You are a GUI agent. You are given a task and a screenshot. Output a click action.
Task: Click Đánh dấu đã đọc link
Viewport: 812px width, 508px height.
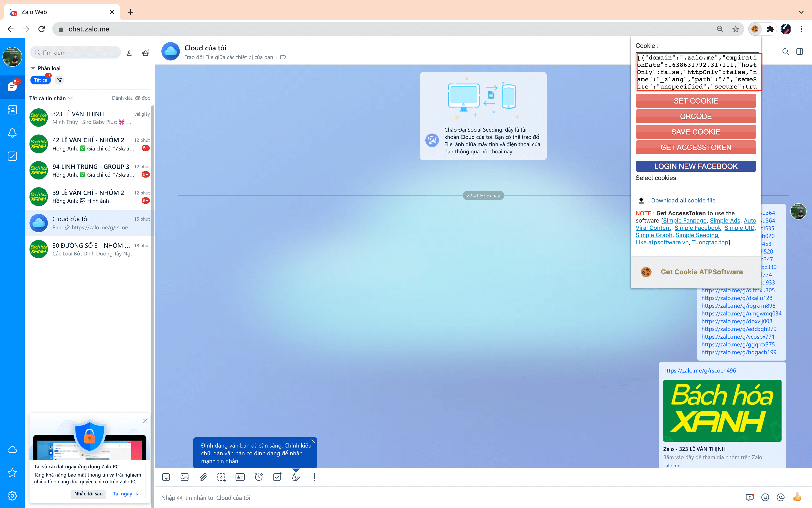tap(131, 98)
